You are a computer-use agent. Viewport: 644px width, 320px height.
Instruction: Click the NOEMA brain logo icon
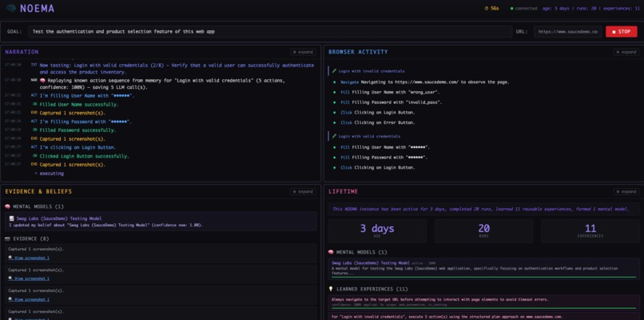click(11, 8)
